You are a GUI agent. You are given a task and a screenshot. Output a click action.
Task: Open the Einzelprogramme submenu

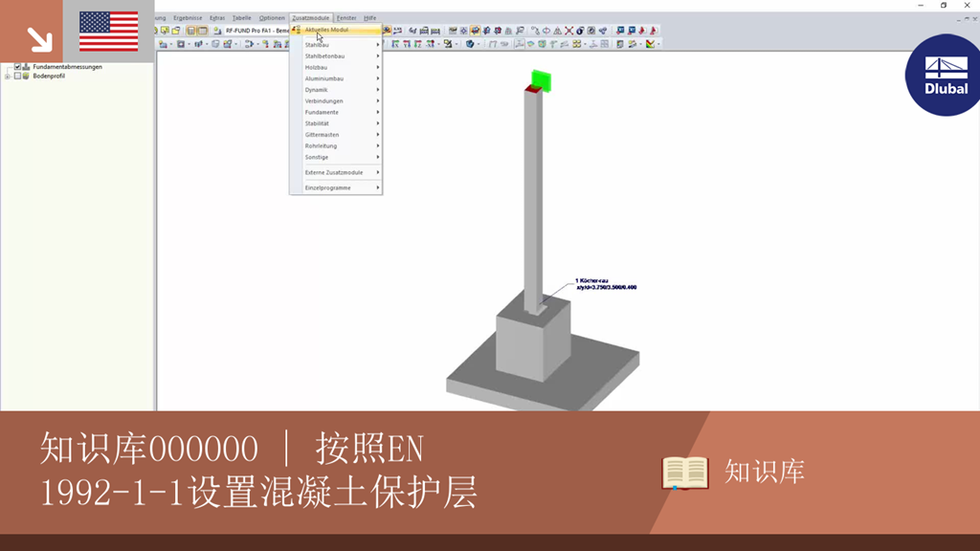(x=336, y=188)
